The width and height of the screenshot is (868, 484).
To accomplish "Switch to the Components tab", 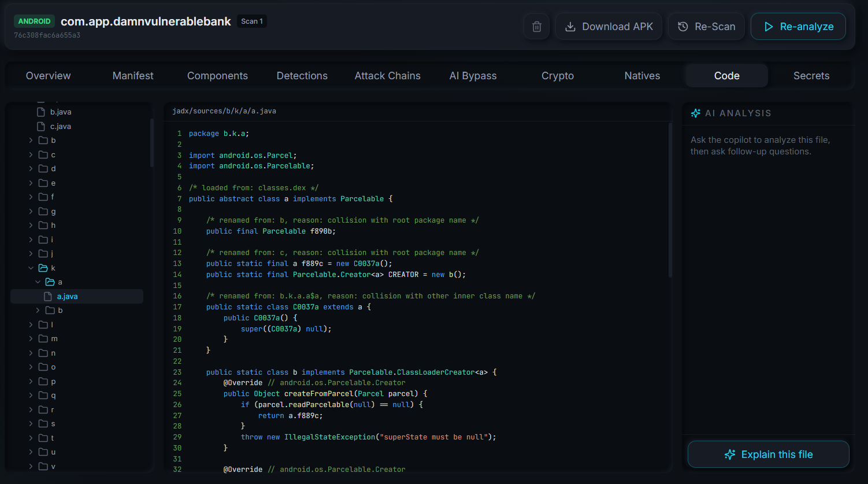I will [217, 76].
